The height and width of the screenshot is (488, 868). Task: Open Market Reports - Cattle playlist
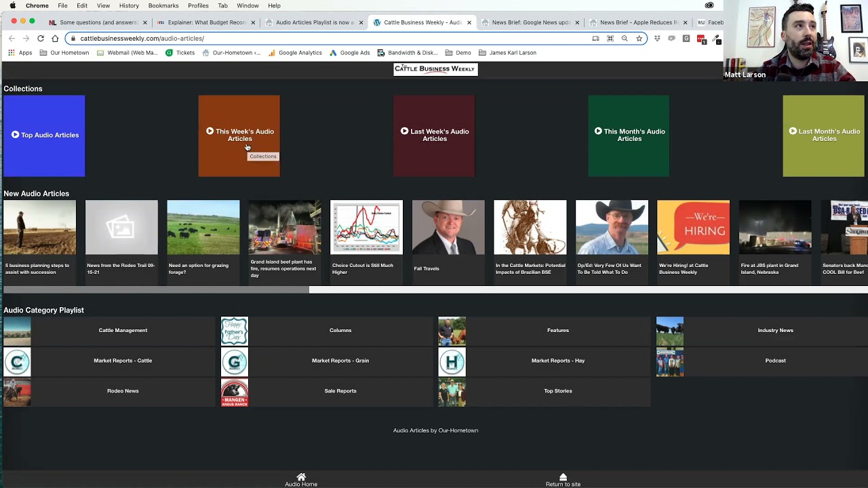109,361
